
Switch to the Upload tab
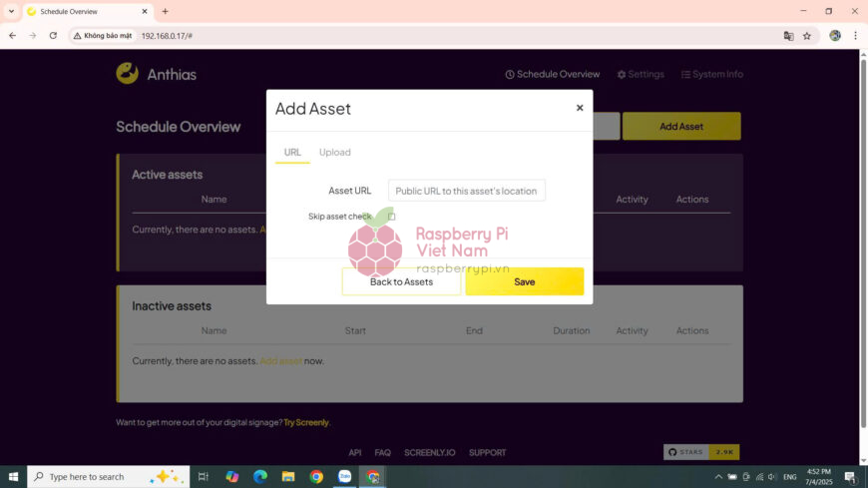pos(334,153)
